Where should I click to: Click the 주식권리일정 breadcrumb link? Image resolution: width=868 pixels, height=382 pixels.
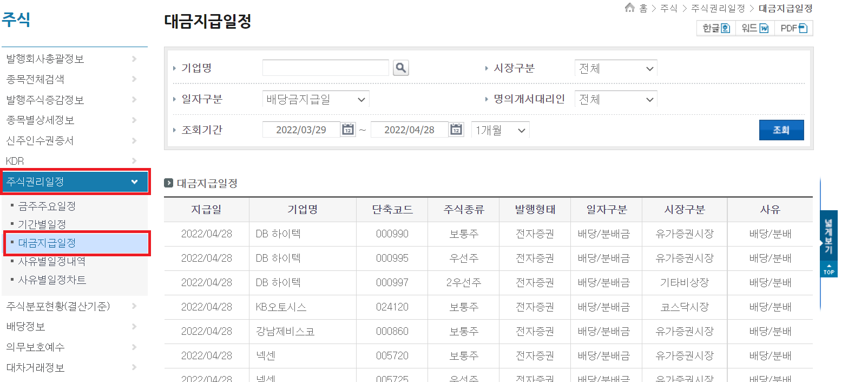[718, 8]
